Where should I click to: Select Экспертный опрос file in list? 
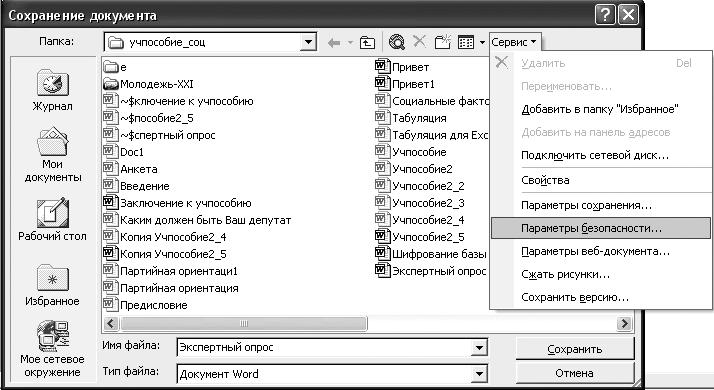431,271
